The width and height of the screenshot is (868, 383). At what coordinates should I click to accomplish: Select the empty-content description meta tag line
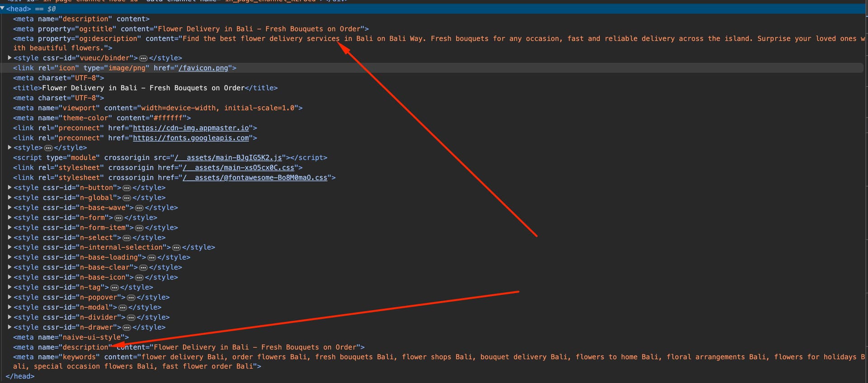81,19
